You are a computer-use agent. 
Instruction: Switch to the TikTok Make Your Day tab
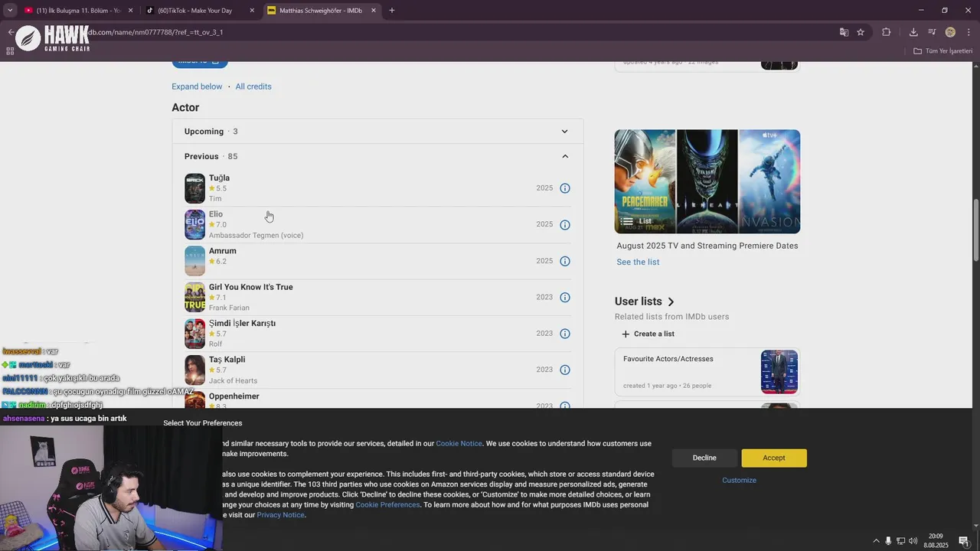201,11
